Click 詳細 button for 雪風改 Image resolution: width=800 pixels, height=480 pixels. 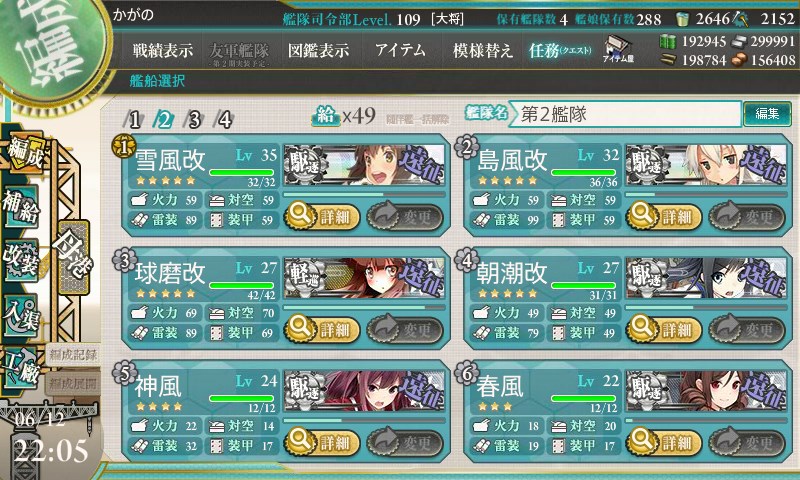tap(322, 216)
